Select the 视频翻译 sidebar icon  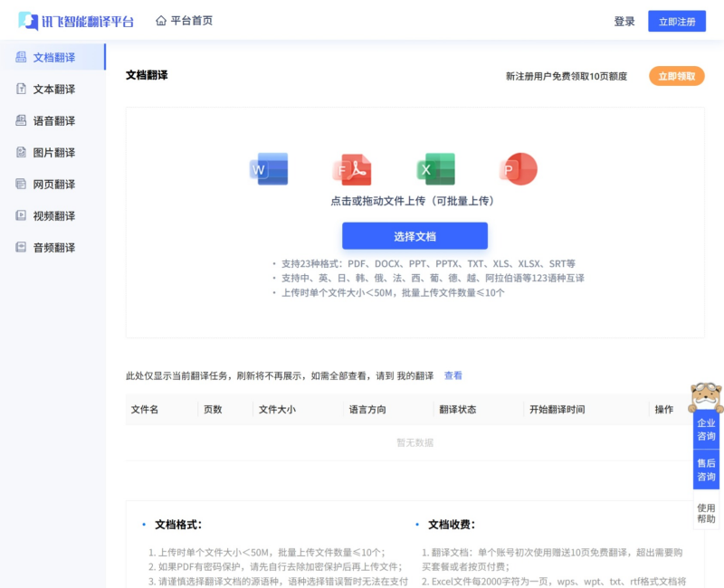tap(22, 215)
